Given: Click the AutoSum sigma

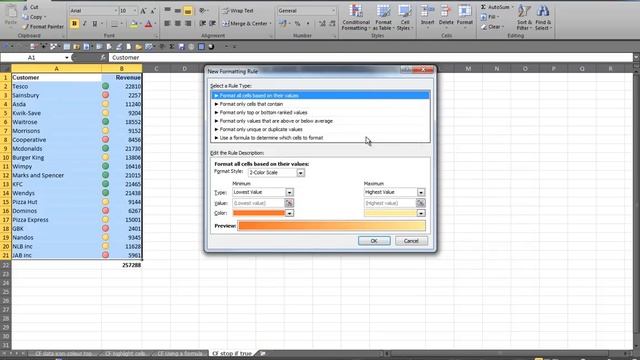Looking at the screenshot, I should pyautogui.click(x=483, y=7).
